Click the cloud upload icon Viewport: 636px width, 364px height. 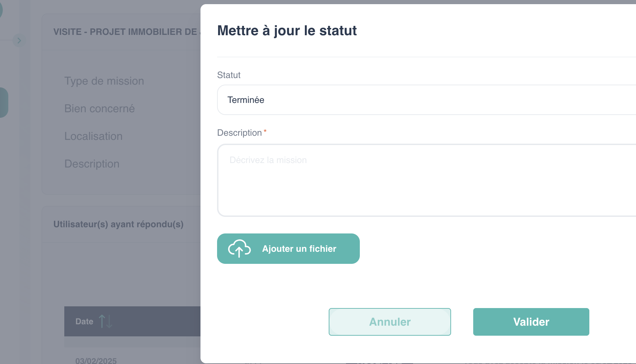tap(239, 249)
